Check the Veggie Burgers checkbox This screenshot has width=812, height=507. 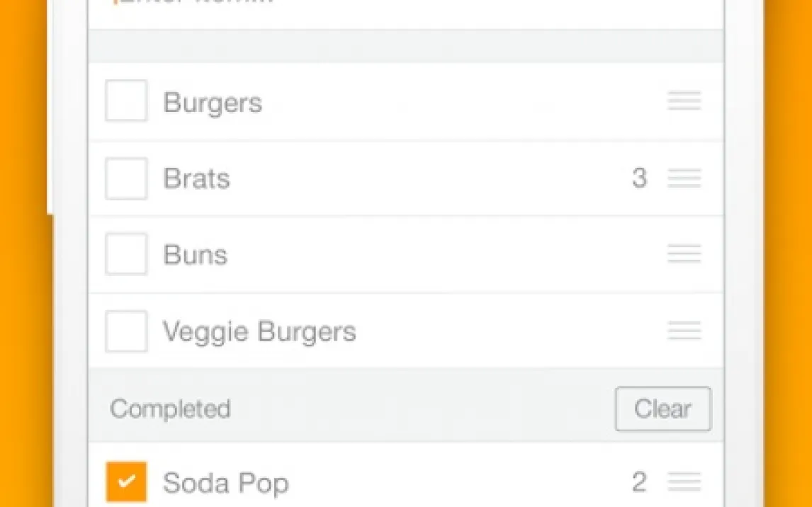coord(126,331)
